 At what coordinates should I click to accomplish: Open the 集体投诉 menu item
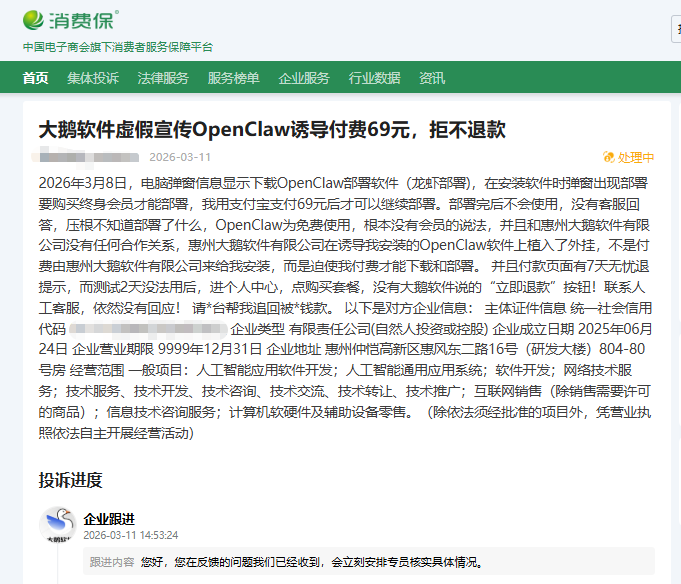click(93, 78)
